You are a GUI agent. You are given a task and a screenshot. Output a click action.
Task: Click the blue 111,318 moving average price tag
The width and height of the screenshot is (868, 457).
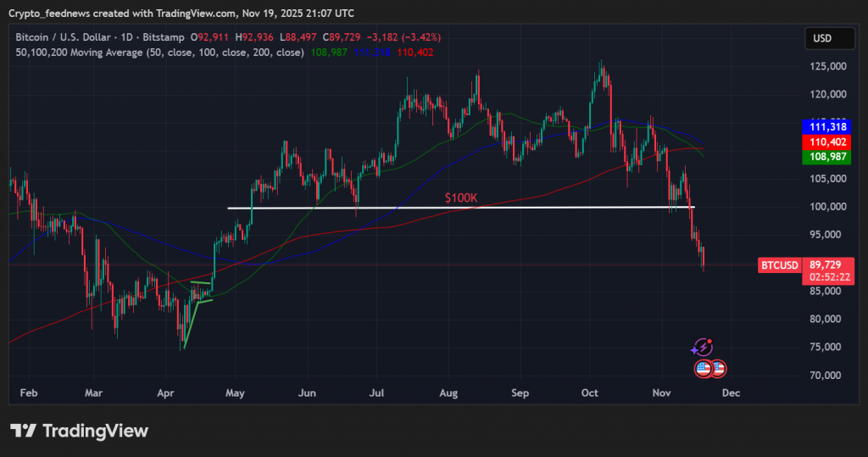(826, 126)
